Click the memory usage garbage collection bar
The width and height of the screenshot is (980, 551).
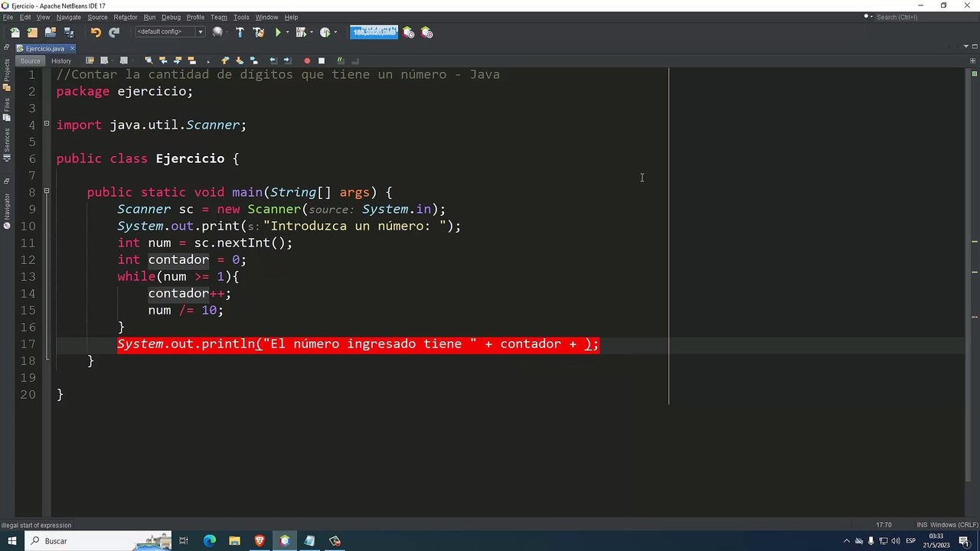pyautogui.click(x=374, y=32)
